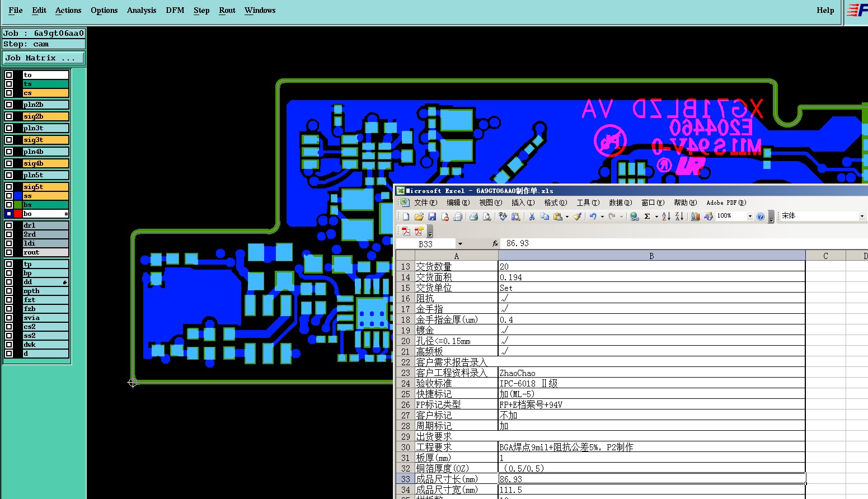868x499 pixels.
Task: Click the Redo arrow in Excel toolbar
Action: (x=612, y=216)
